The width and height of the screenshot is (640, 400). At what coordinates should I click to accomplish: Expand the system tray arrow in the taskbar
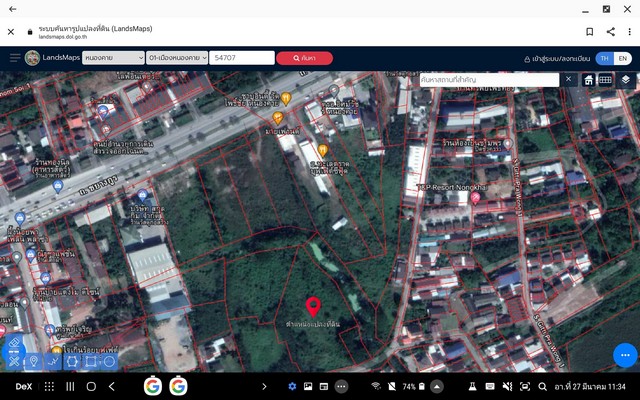(x=264, y=386)
